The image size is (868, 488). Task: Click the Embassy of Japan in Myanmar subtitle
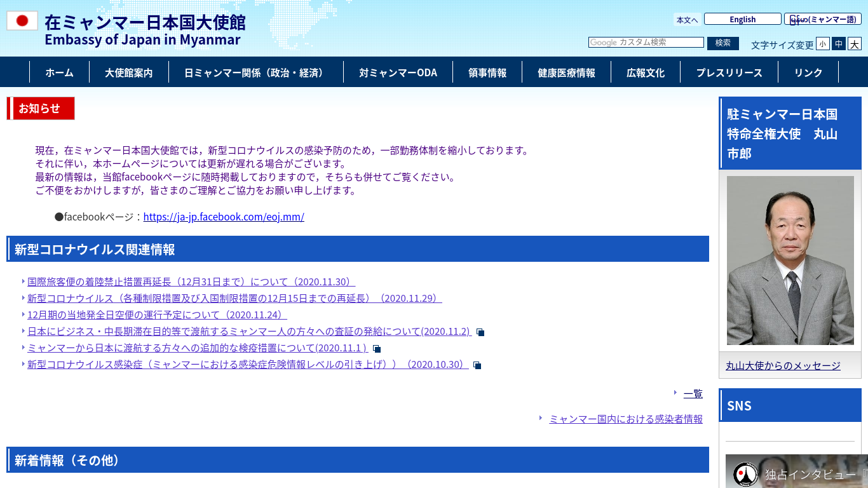pos(142,40)
